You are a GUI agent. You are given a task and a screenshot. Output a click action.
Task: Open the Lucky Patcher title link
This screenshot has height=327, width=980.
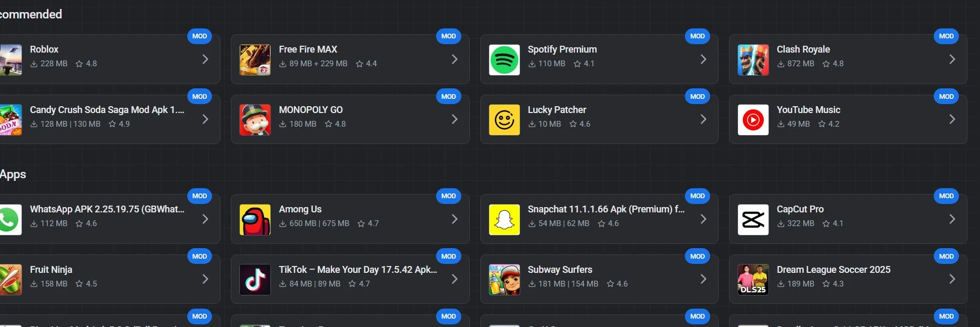tap(557, 110)
